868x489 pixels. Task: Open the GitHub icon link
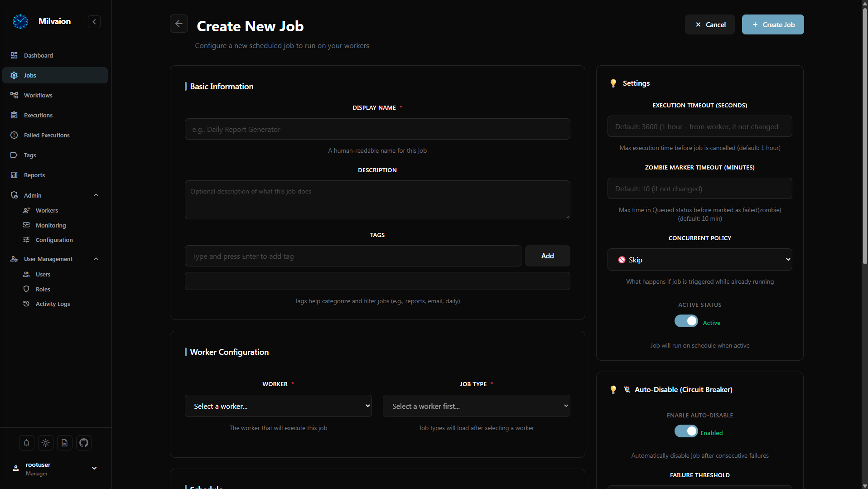coord(84,443)
